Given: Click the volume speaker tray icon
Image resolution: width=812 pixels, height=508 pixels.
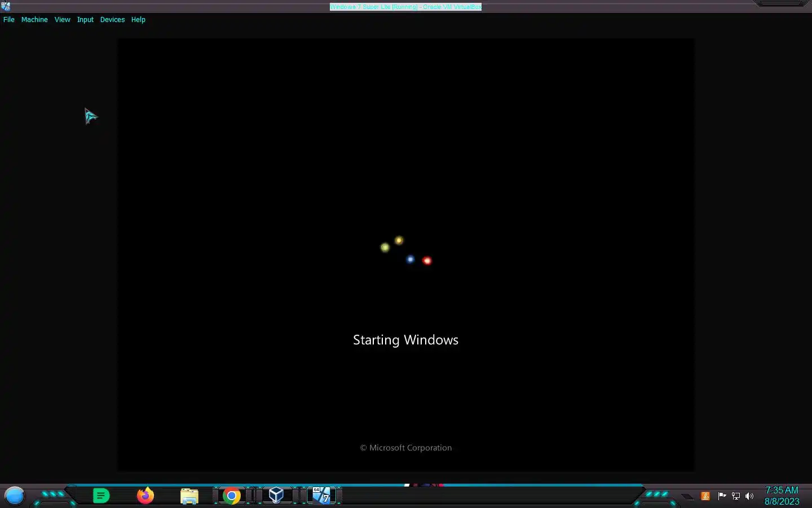Looking at the screenshot, I should click(x=749, y=496).
